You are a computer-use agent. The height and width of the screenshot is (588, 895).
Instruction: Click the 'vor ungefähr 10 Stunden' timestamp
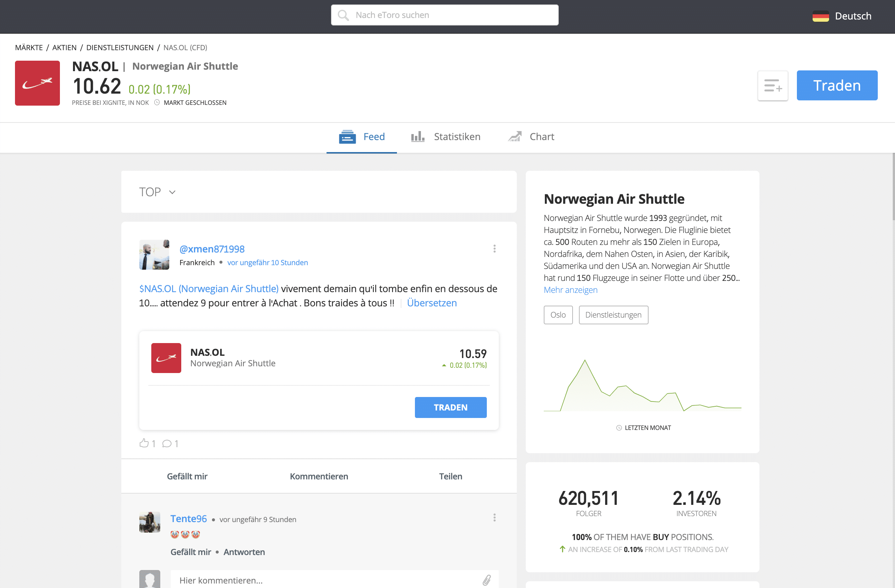click(268, 263)
